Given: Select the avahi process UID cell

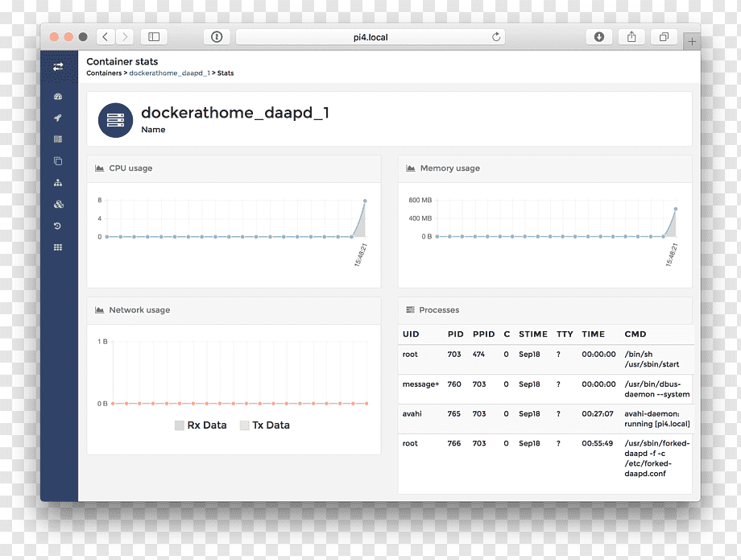Looking at the screenshot, I should (412, 414).
